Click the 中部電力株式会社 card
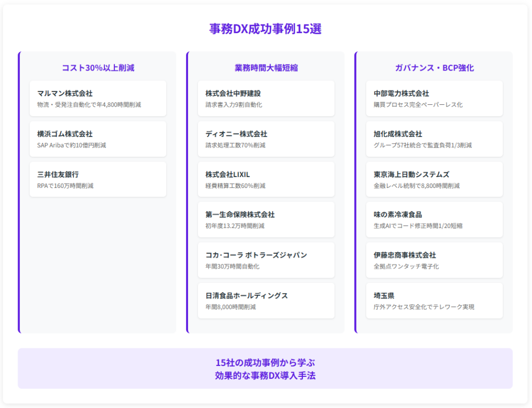The height and width of the screenshot is (408, 532). [x=434, y=99]
